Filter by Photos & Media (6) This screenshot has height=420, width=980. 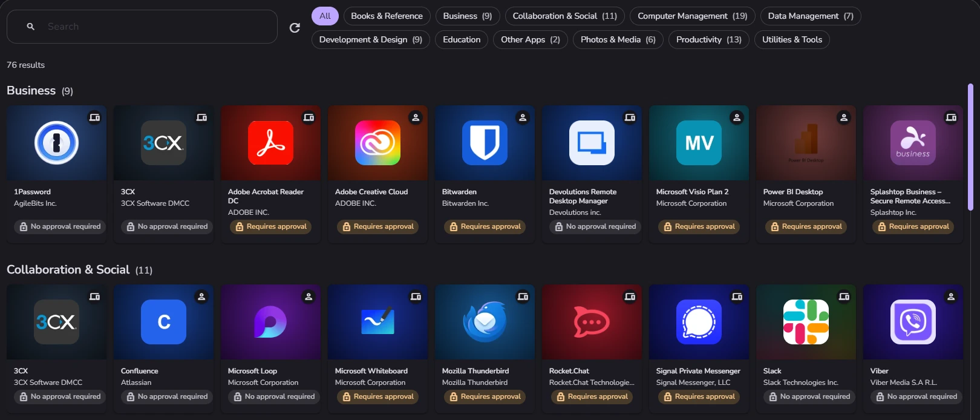(x=618, y=39)
